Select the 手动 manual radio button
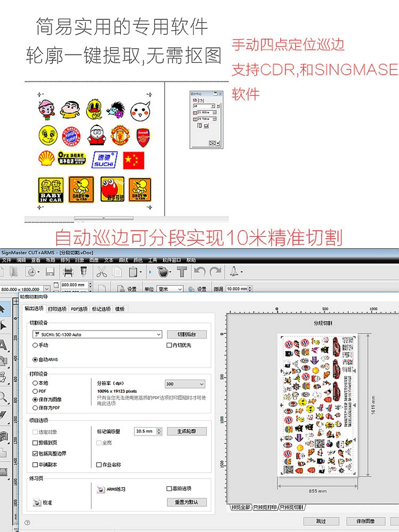 [x=35, y=345]
